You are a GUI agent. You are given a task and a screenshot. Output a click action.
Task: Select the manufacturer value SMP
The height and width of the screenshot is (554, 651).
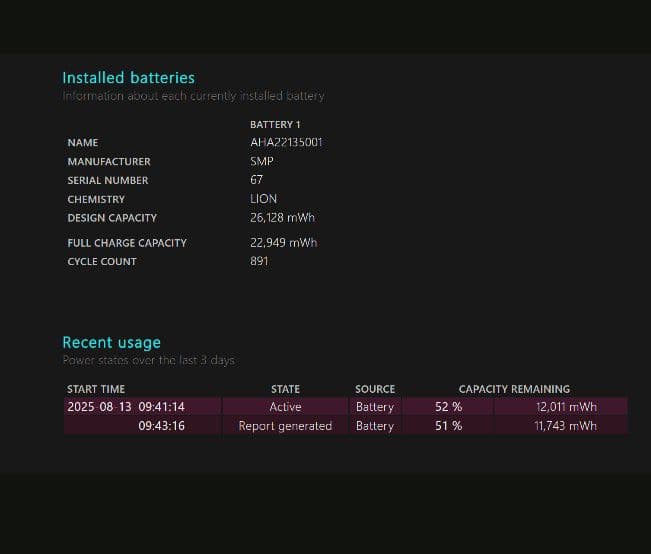click(262, 161)
